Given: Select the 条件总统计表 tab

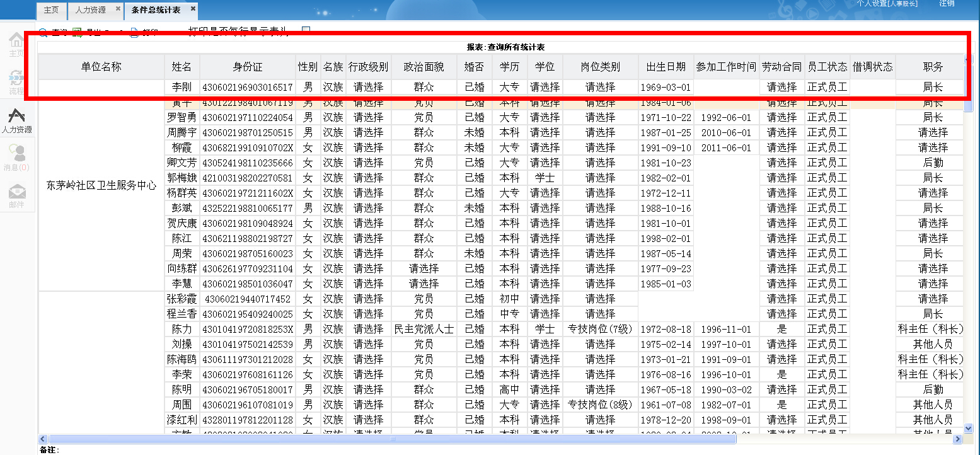Looking at the screenshot, I should pyautogui.click(x=161, y=10).
